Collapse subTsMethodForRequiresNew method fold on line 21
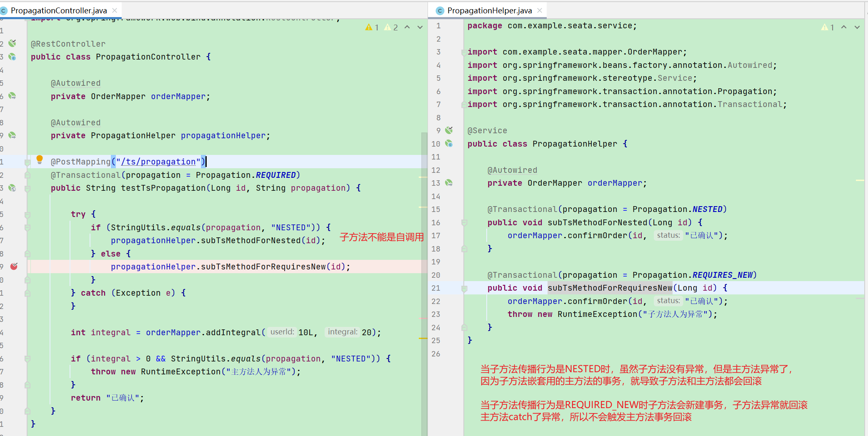868x436 pixels. pos(464,288)
